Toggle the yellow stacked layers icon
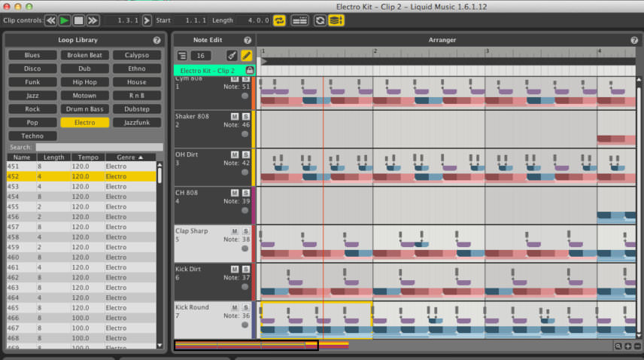644x360 pixels. (336, 20)
